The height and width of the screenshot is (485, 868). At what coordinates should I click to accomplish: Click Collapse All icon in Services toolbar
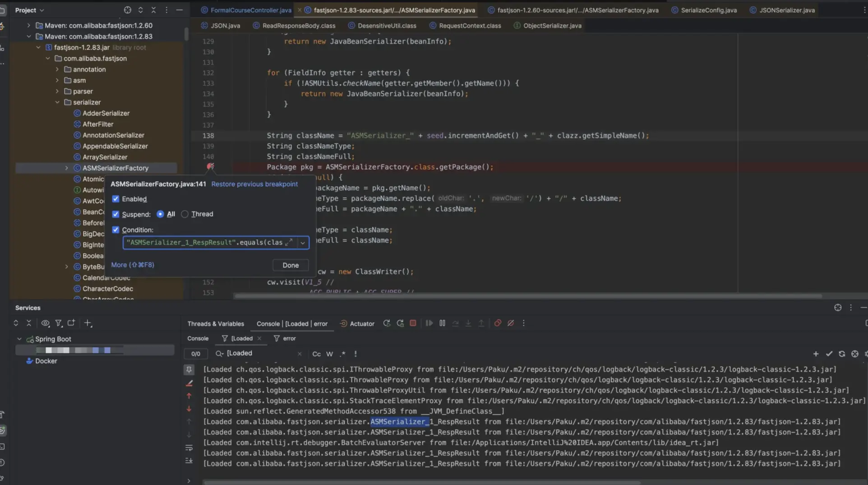click(x=29, y=323)
